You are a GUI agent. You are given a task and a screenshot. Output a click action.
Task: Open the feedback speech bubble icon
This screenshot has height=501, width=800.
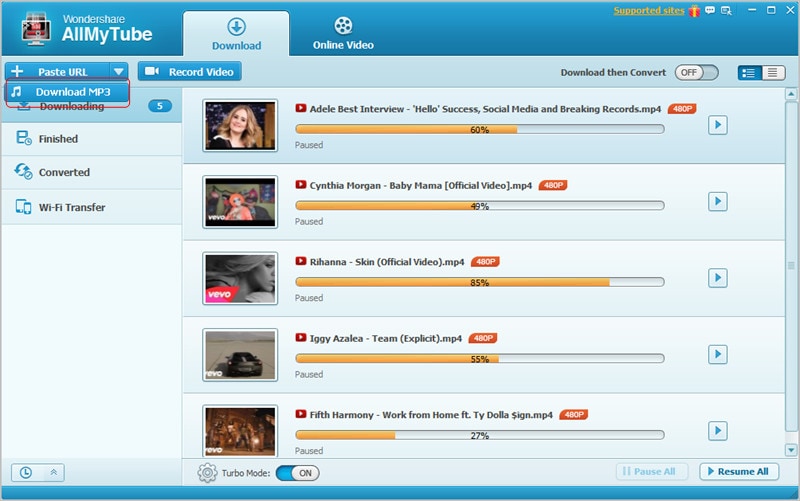pyautogui.click(x=710, y=10)
